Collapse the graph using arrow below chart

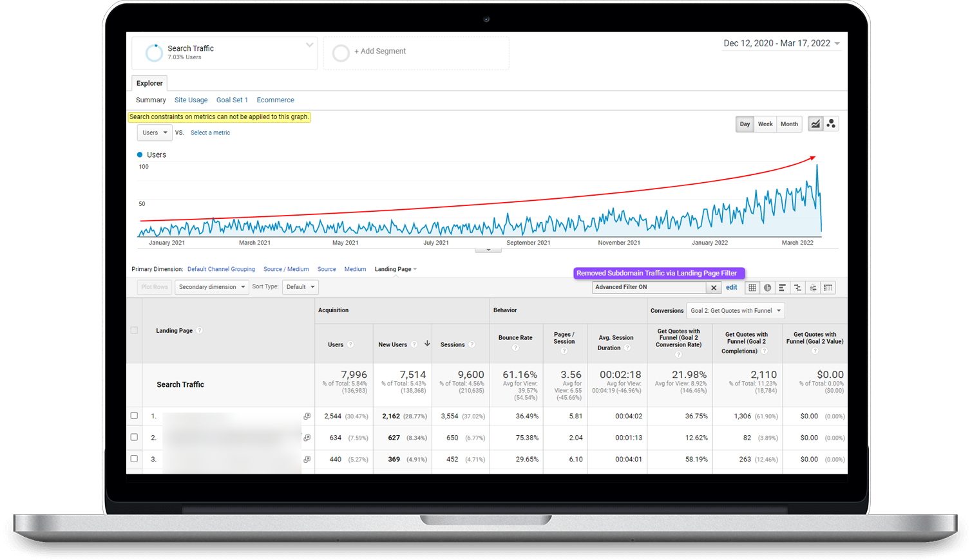click(x=488, y=250)
